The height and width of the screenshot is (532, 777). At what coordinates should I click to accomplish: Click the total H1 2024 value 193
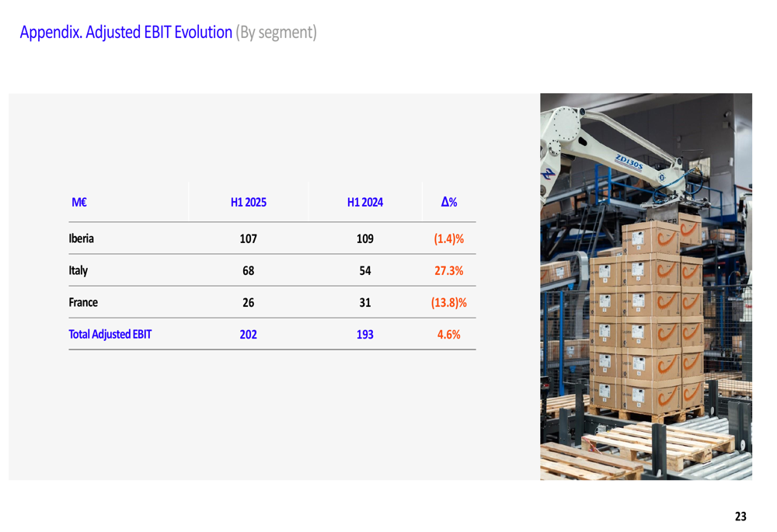point(364,335)
